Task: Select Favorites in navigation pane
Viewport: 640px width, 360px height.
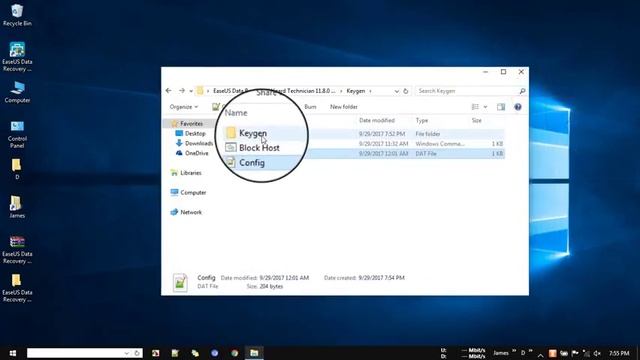Action: click(x=191, y=124)
